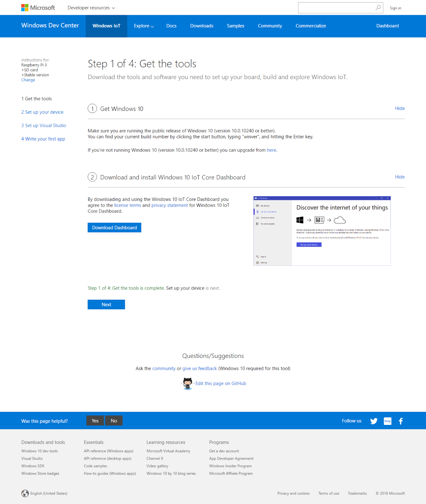Click Sign in link
The width and height of the screenshot is (426, 504).
click(x=395, y=8)
